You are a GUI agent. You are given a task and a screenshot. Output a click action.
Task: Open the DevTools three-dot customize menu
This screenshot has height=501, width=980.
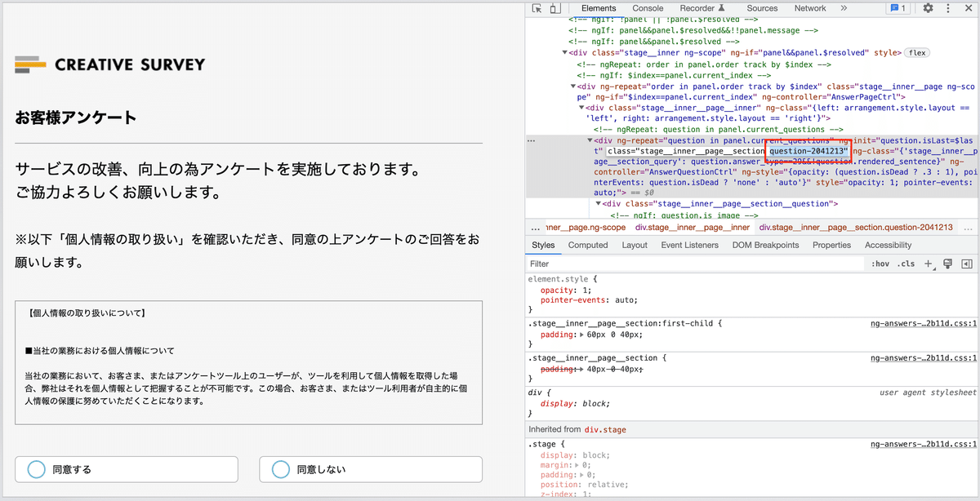pos(947,8)
